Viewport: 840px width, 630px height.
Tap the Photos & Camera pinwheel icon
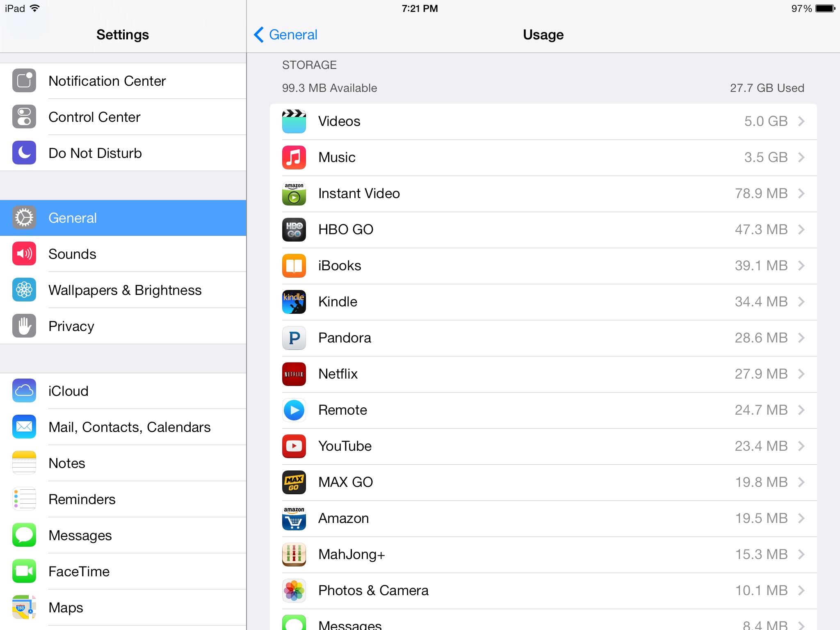[x=294, y=591]
